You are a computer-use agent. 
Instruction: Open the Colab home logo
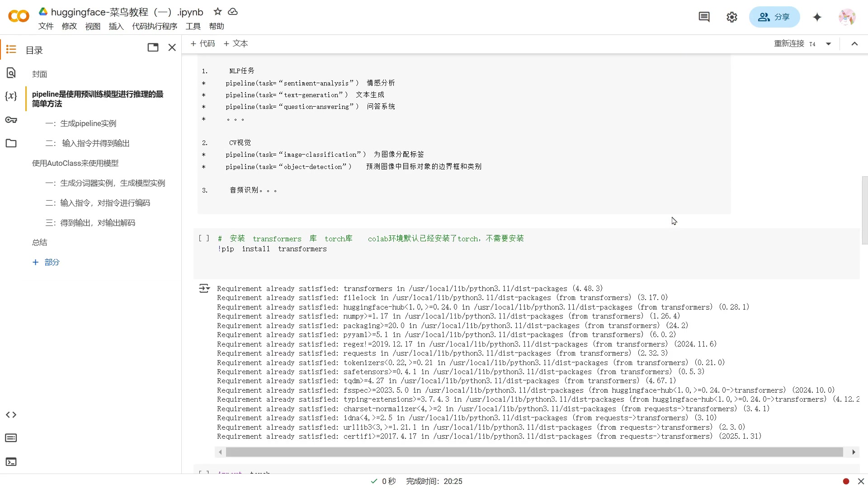[19, 17]
